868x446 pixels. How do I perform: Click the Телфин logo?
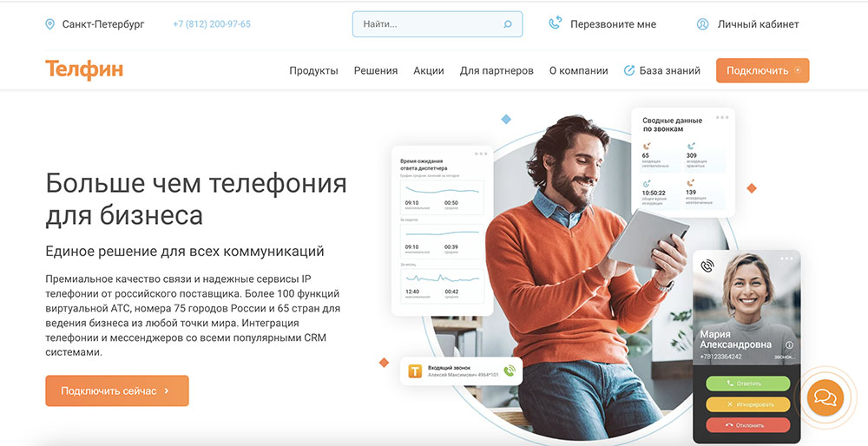(84, 69)
